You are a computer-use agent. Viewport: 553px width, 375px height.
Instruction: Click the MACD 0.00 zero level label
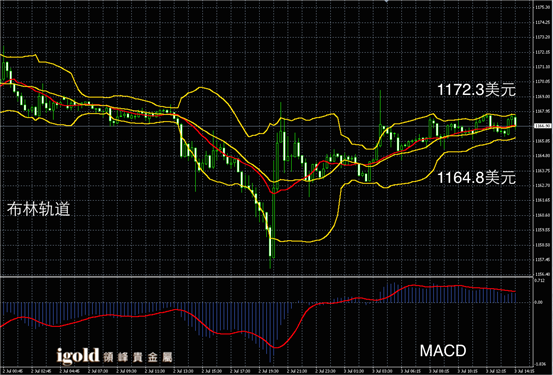click(539, 302)
